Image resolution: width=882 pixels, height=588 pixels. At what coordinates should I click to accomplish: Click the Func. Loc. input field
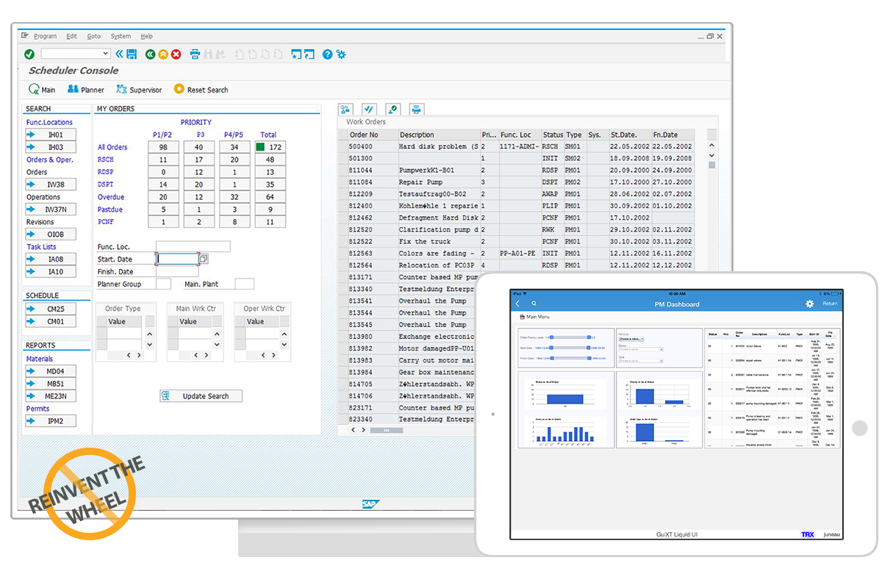pyautogui.click(x=193, y=247)
